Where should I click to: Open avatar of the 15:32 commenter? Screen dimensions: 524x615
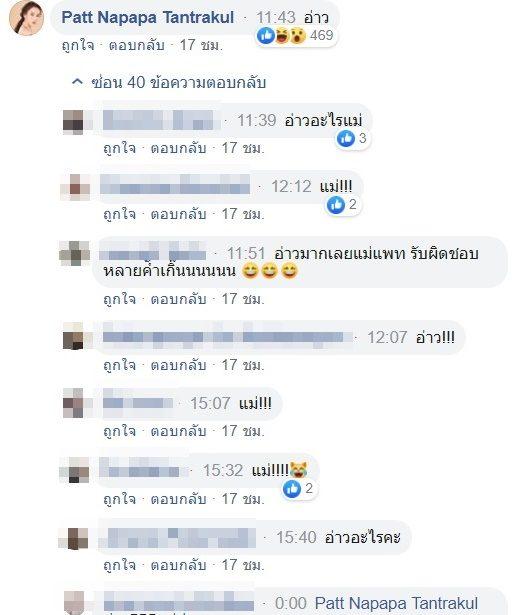click(75, 469)
